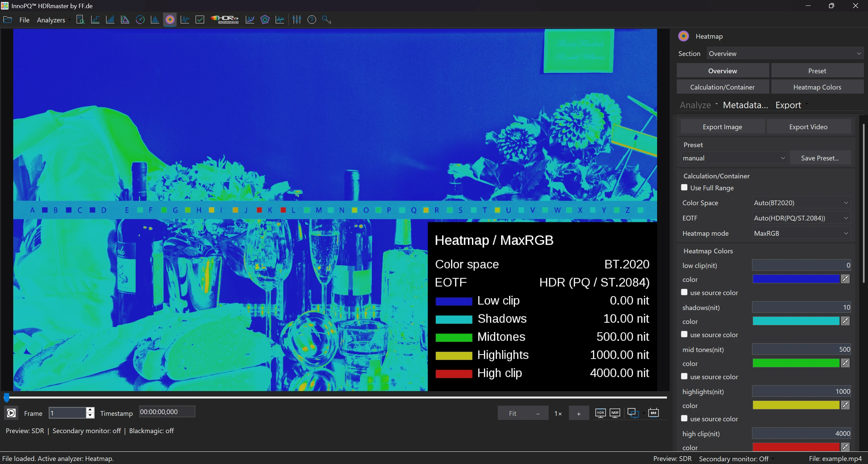Screen dimensions: 868x464
Task: Click the Timestamp input field
Action: (x=167, y=412)
